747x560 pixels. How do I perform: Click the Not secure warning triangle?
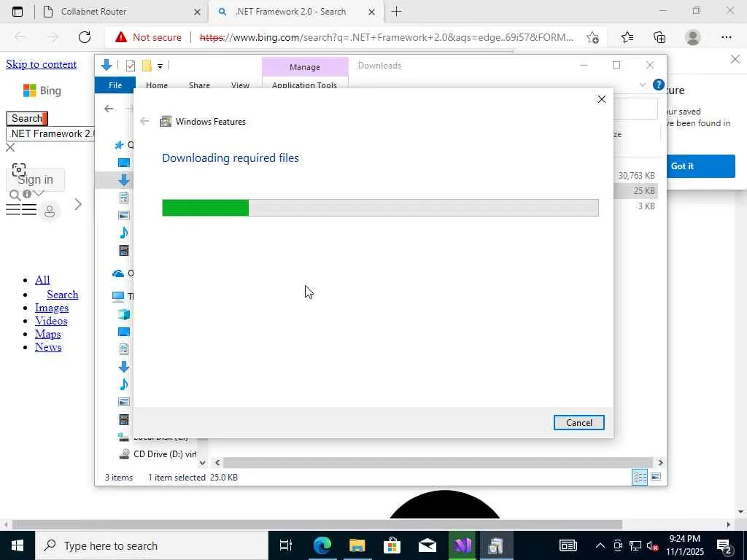pos(121,37)
